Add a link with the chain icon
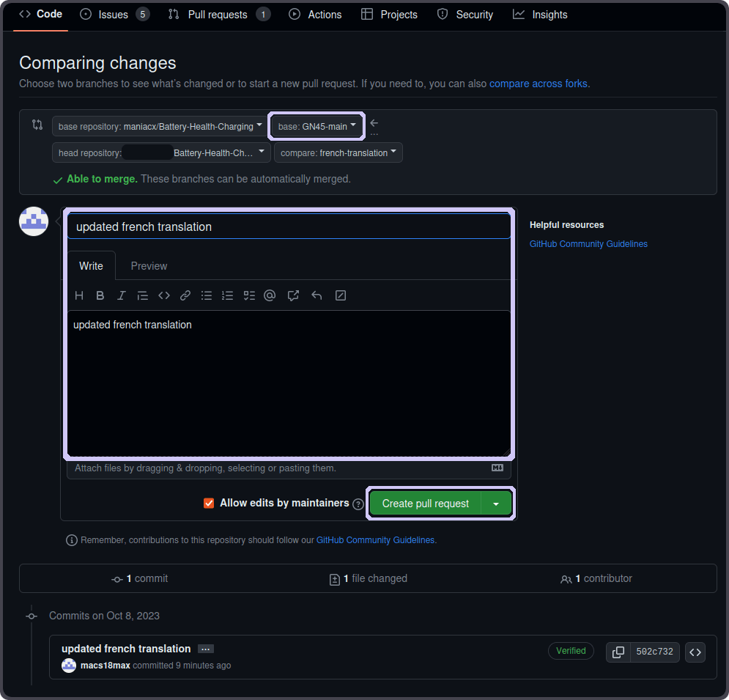The height and width of the screenshot is (700, 729). click(x=185, y=296)
